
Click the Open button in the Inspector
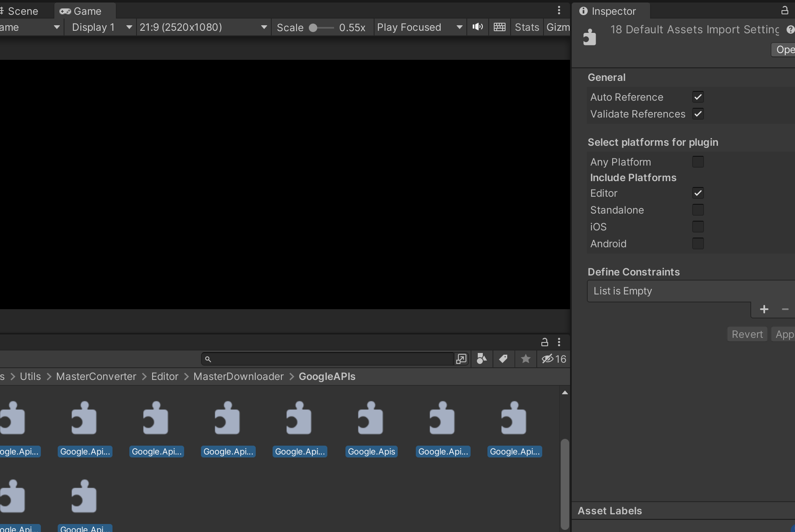click(x=784, y=50)
